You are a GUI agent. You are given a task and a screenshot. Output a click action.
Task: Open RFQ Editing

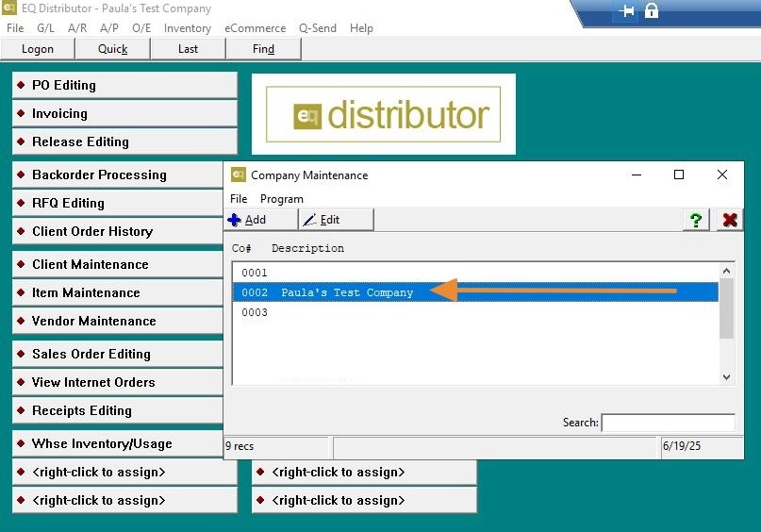tap(118, 203)
